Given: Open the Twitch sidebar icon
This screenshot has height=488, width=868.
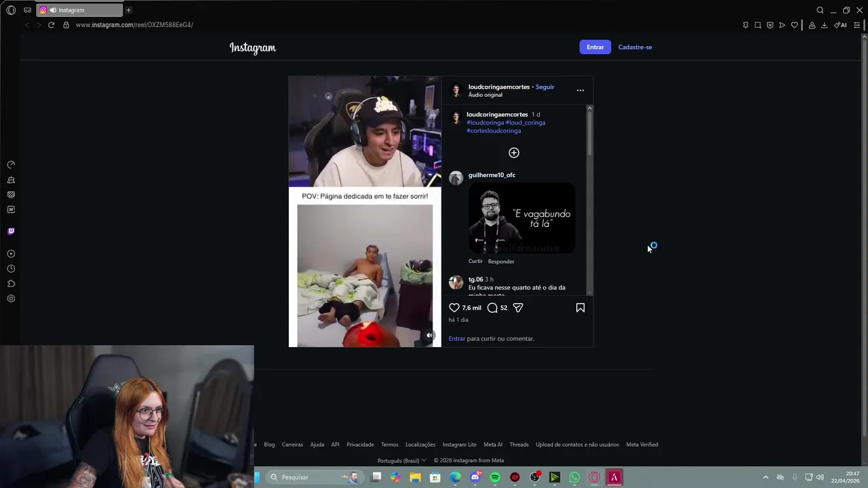Looking at the screenshot, I should (x=11, y=231).
